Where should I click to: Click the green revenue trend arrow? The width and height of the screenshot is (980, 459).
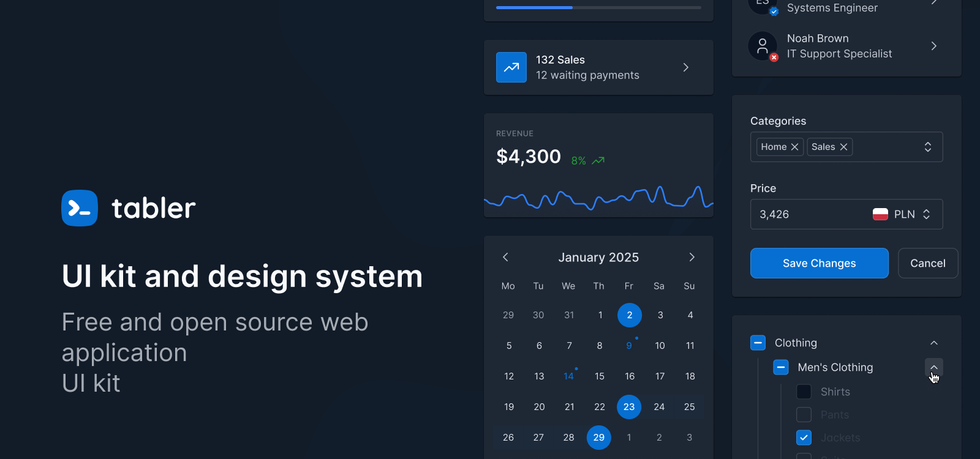pyautogui.click(x=598, y=160)
